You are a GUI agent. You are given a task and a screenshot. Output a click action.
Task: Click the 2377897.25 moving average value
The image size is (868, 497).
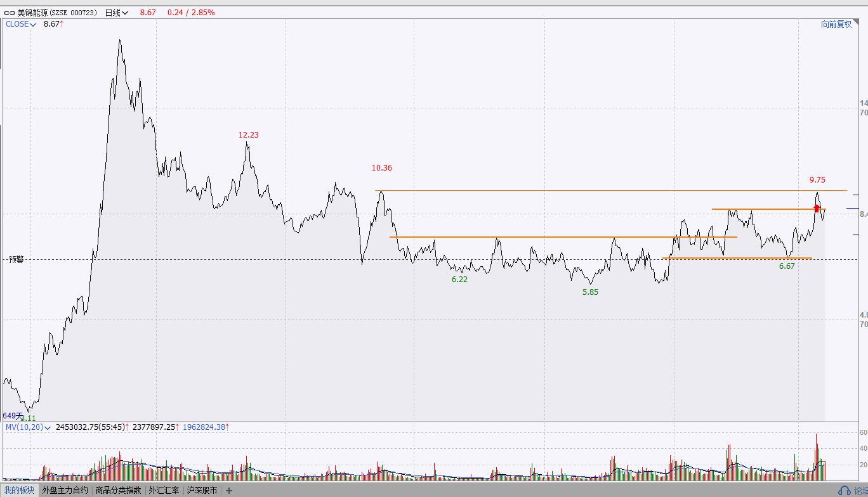pyautogui.click(x=154, y=427)
